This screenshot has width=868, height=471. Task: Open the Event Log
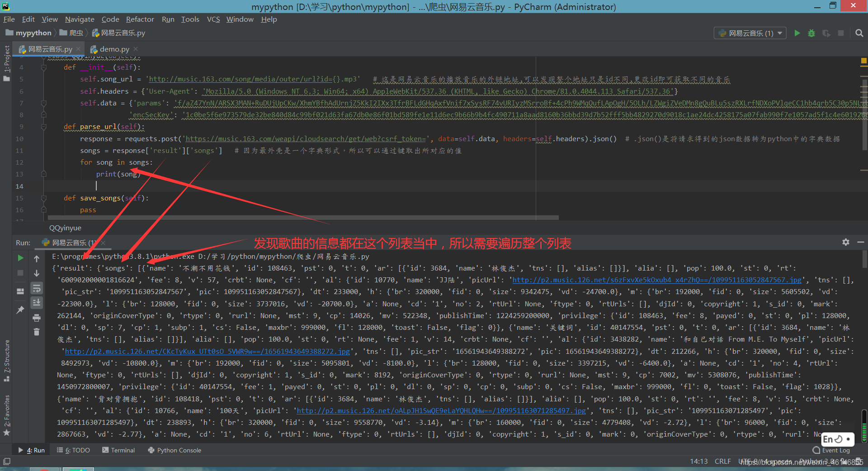[831, 450]
